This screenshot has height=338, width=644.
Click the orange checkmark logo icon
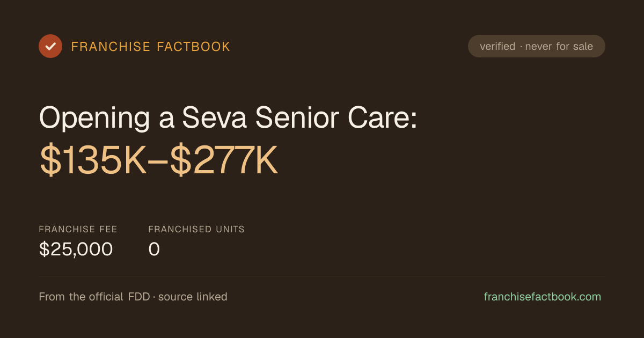pyautogui.click(x=50, y=46)
